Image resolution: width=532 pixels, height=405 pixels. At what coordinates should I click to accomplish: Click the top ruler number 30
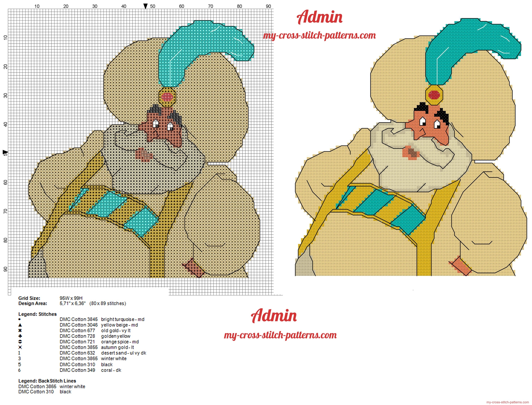[x=95, y=6]
